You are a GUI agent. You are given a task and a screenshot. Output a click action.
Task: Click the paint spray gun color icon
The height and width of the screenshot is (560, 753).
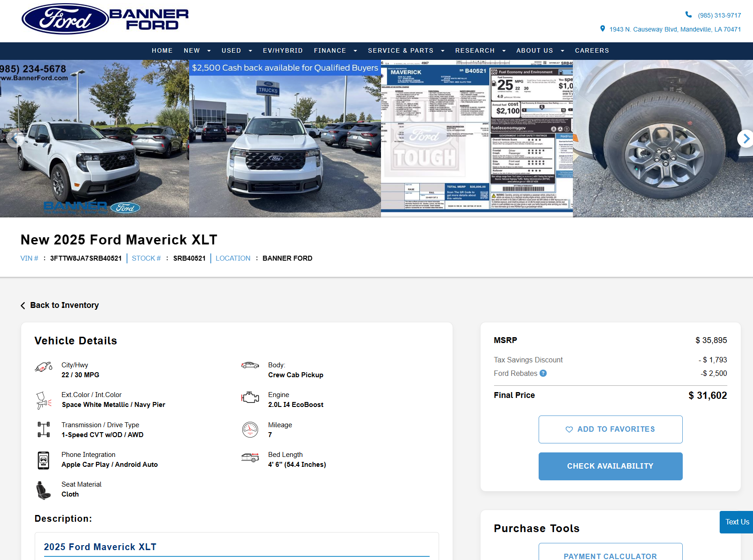[44, 400]
